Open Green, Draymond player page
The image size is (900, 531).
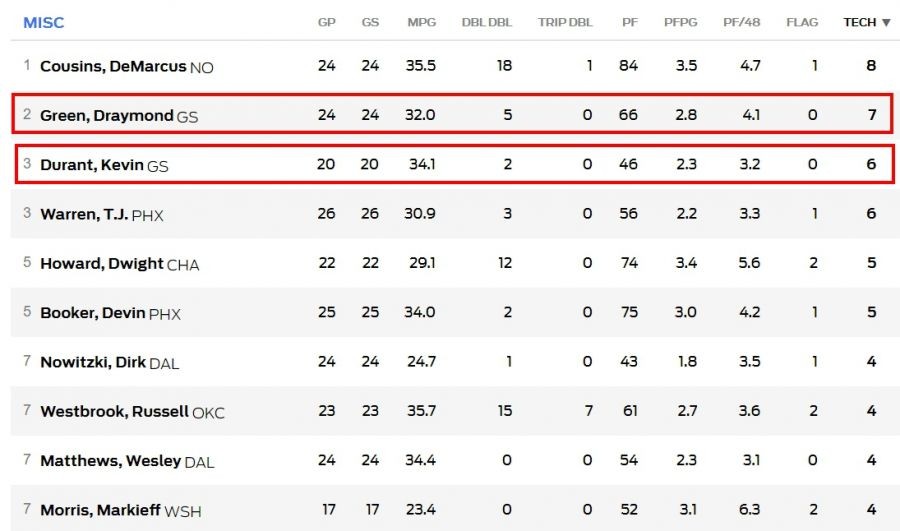pos(106,116)
